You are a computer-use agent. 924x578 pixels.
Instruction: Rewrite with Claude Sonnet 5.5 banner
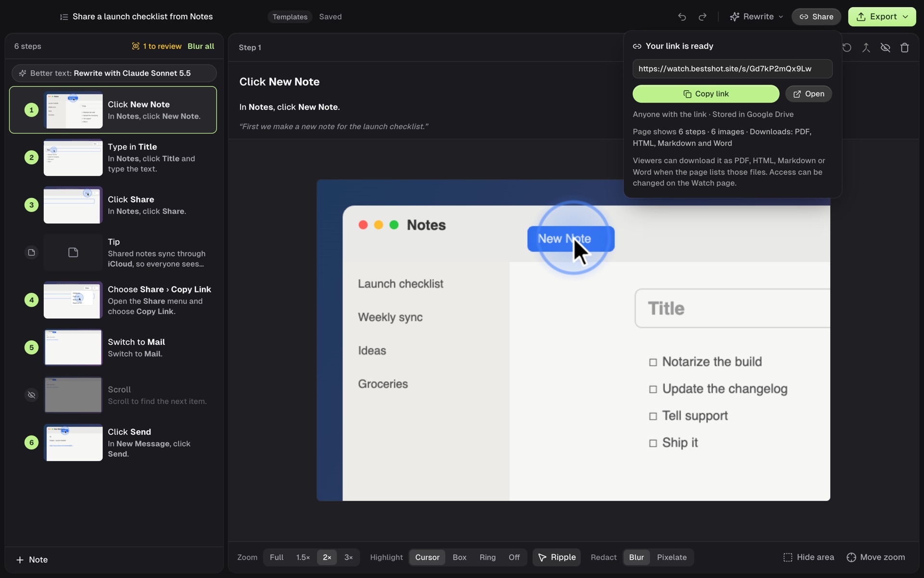(x=114, y=73)
